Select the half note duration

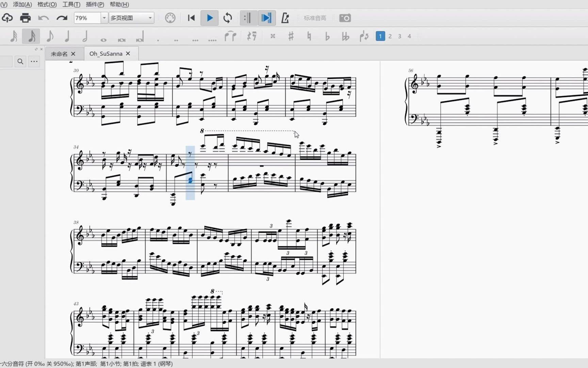(x=85, y=36)
